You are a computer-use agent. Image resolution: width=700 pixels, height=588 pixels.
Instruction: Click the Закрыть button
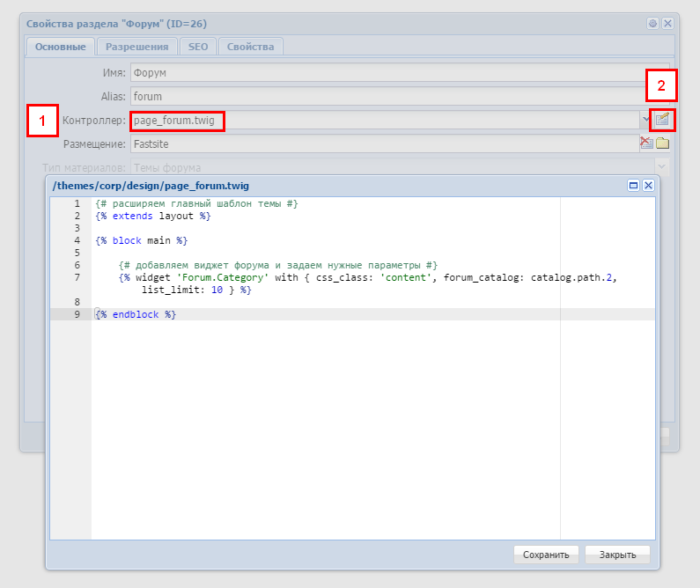(617, 555)
